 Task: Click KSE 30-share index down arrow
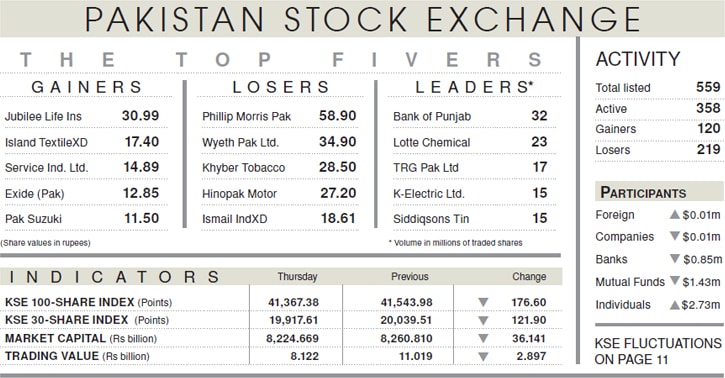(x=483, y=320)
